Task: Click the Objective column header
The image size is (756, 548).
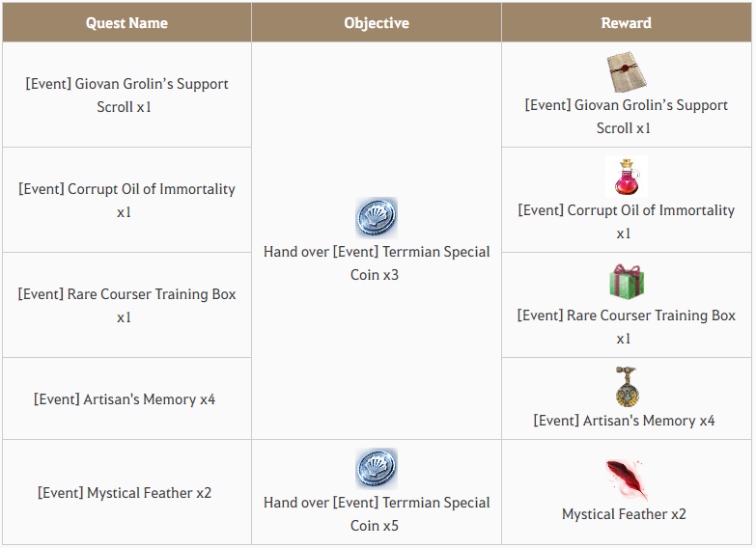Action: point(377,22)
